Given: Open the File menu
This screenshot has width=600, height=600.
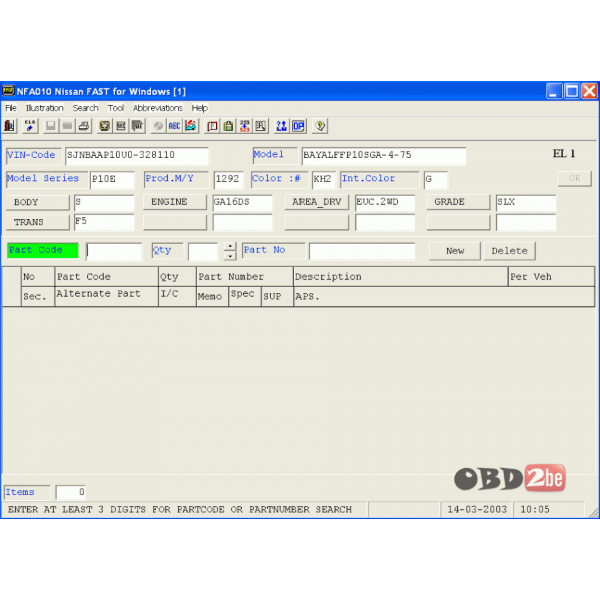Looking at the screenshot, I should point(11,108).
